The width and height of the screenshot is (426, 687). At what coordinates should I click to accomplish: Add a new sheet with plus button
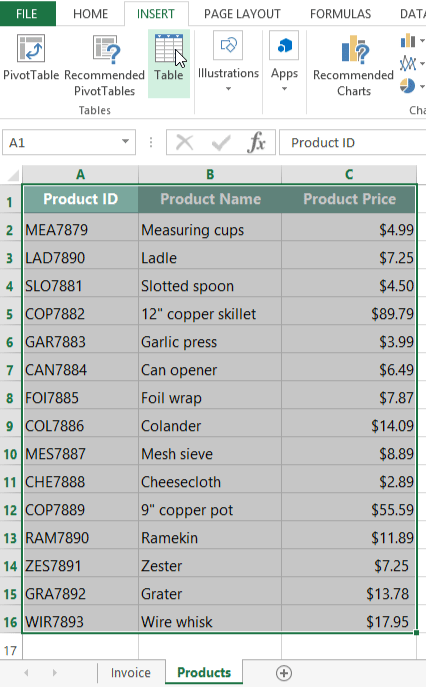click(x=284, y=673)
